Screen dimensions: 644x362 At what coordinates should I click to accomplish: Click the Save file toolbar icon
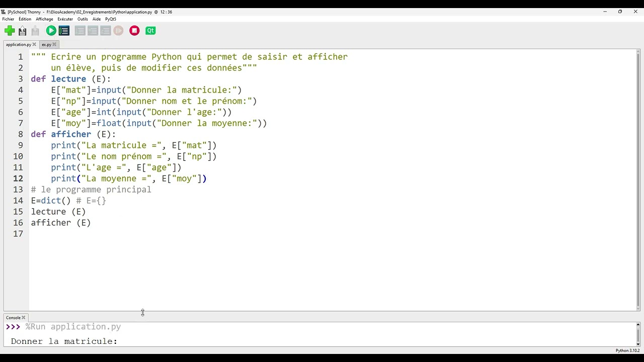[x=35, y=31]
